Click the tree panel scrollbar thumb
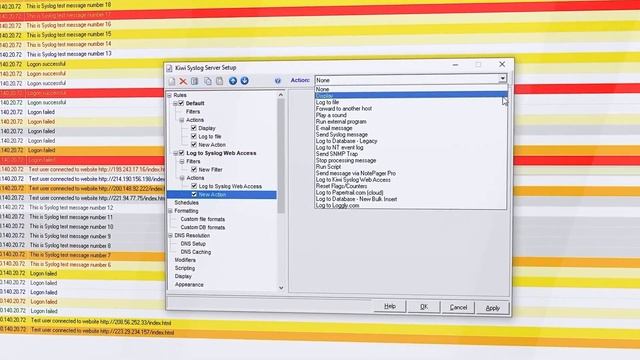The image size is (640, 360). pyautogui.click(x=281, y=155)
